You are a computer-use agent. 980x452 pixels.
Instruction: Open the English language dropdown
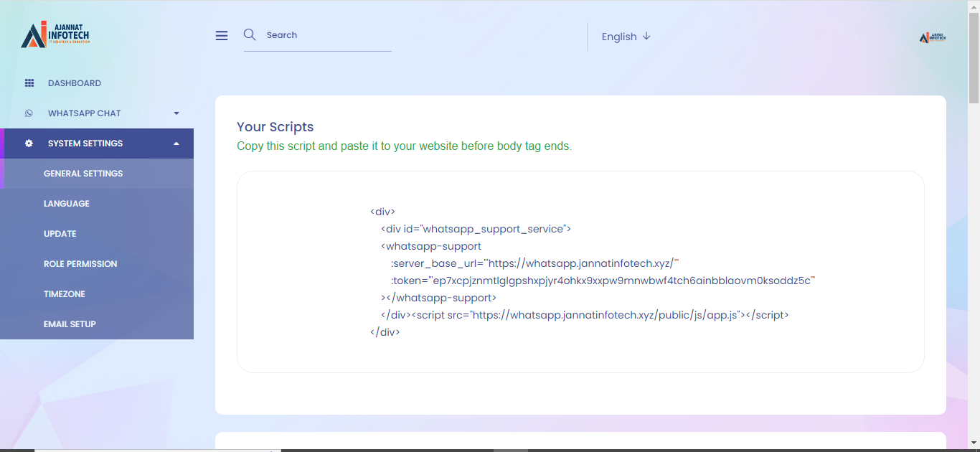point(626,37)
